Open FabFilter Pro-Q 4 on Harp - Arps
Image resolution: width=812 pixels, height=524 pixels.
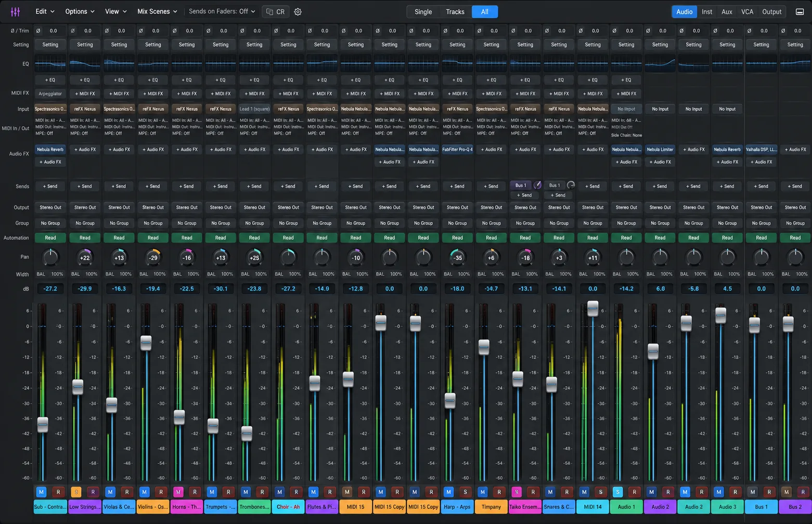[x=457, y=149]
